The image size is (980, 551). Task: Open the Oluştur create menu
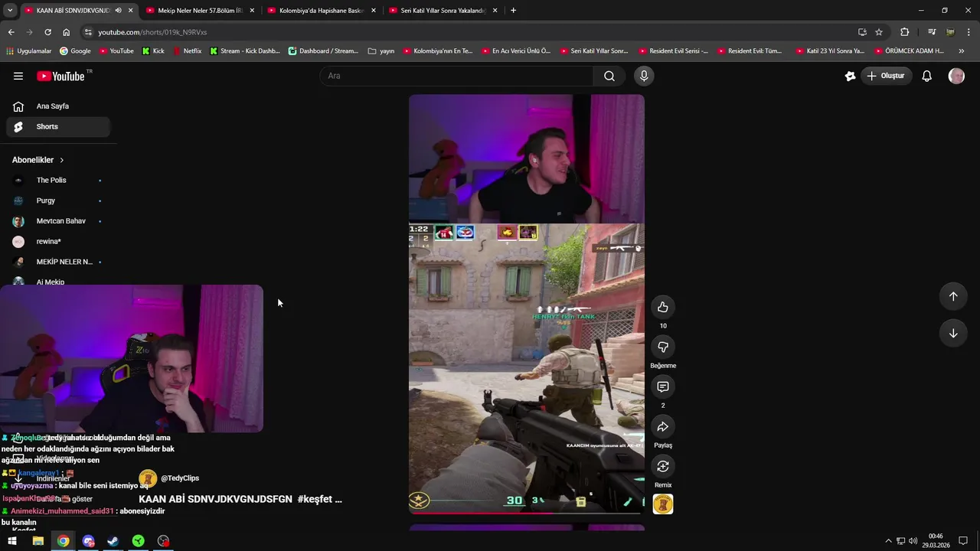[886, 76]
